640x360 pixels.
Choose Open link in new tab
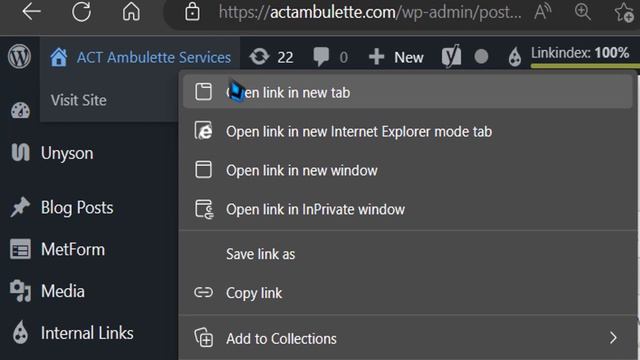coord(407,92)
